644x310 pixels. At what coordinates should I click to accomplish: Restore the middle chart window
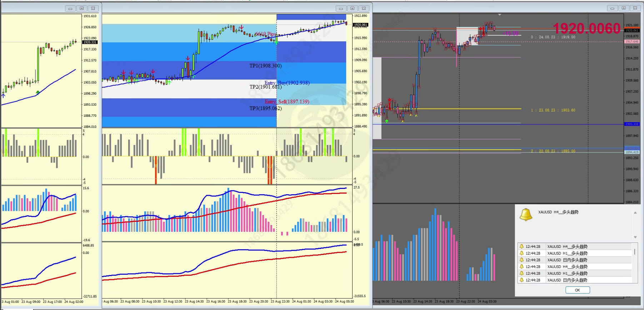(x=353, y=8)
